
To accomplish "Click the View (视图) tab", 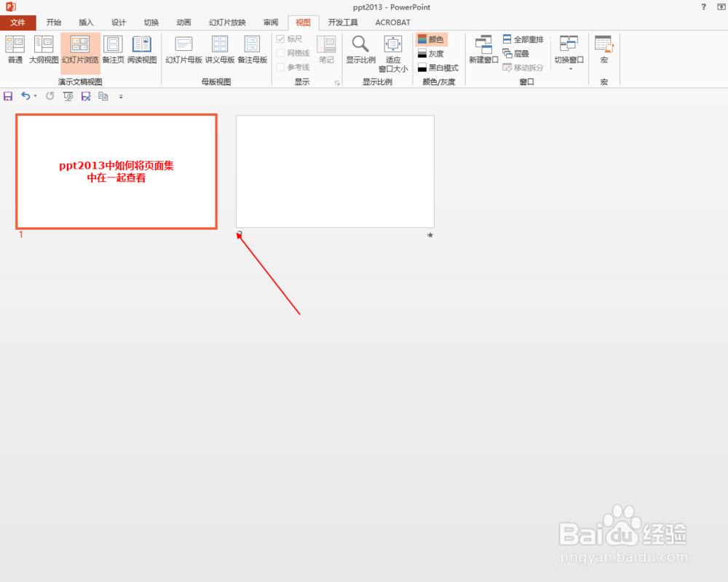I will pyautogui.click(x=303, y=23).
